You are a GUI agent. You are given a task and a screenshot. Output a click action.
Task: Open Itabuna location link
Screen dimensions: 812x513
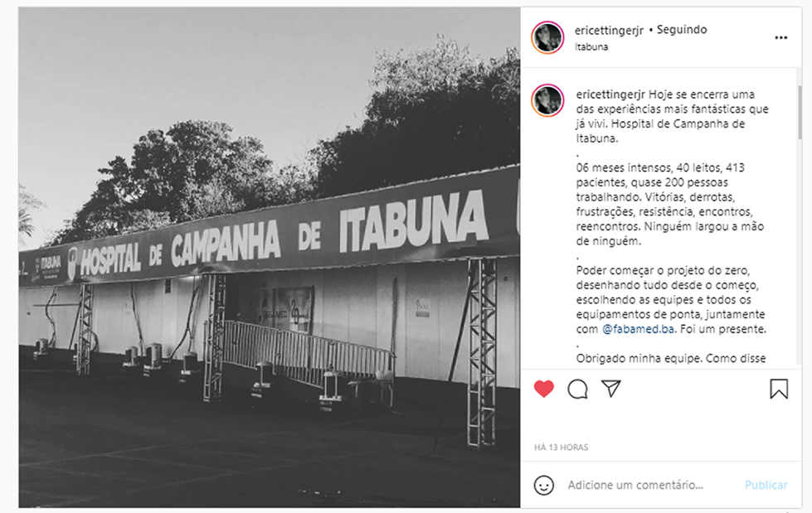[x=591, y=46]
